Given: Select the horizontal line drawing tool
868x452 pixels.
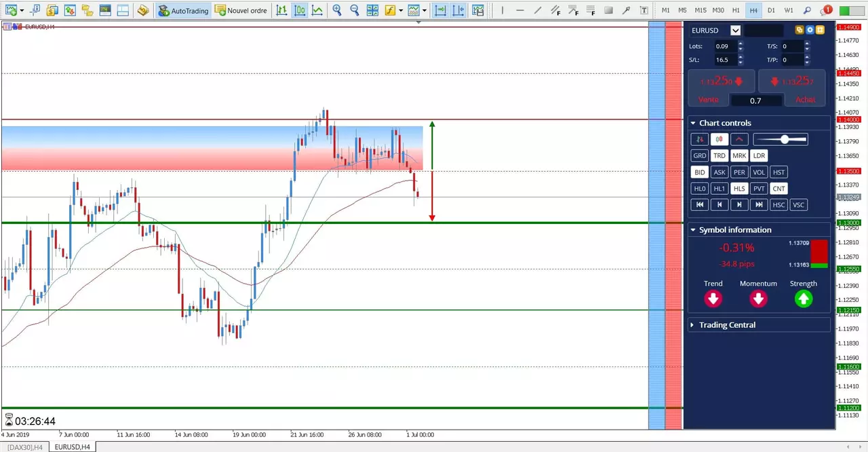Looking at the screenshot, I should [x=519, y=10].
